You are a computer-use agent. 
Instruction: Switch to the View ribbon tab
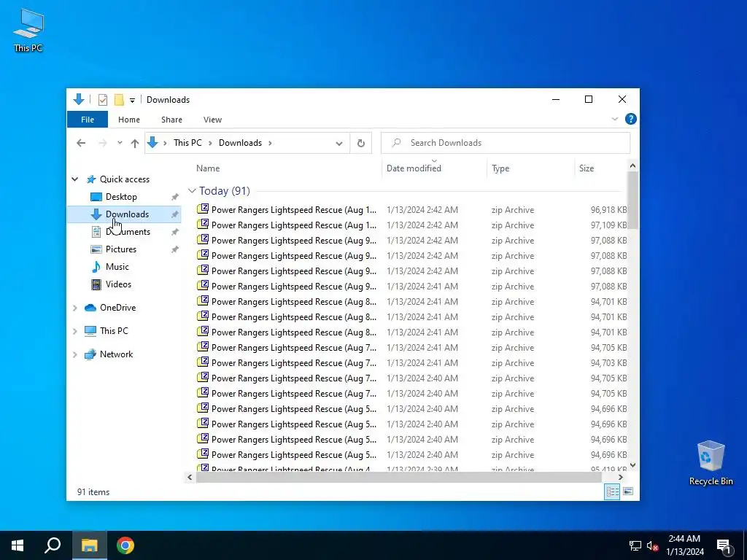point(212,120)
